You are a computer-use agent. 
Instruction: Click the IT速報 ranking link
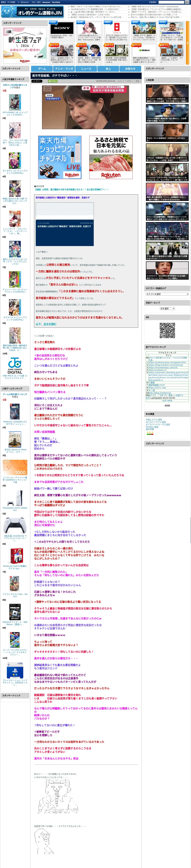pyautogui.click(x=152, y=382)
